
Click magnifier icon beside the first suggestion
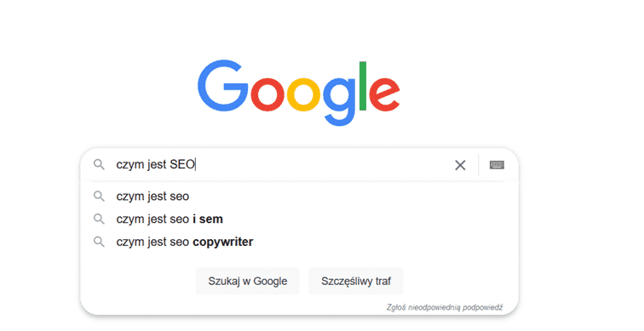(x=99, y=196)
